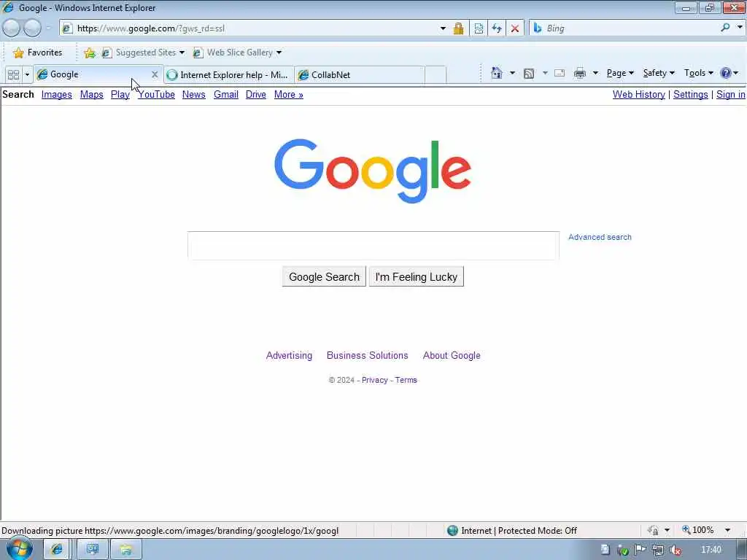Open the Drive link
The image size is (747, 560).
point(256,94)
